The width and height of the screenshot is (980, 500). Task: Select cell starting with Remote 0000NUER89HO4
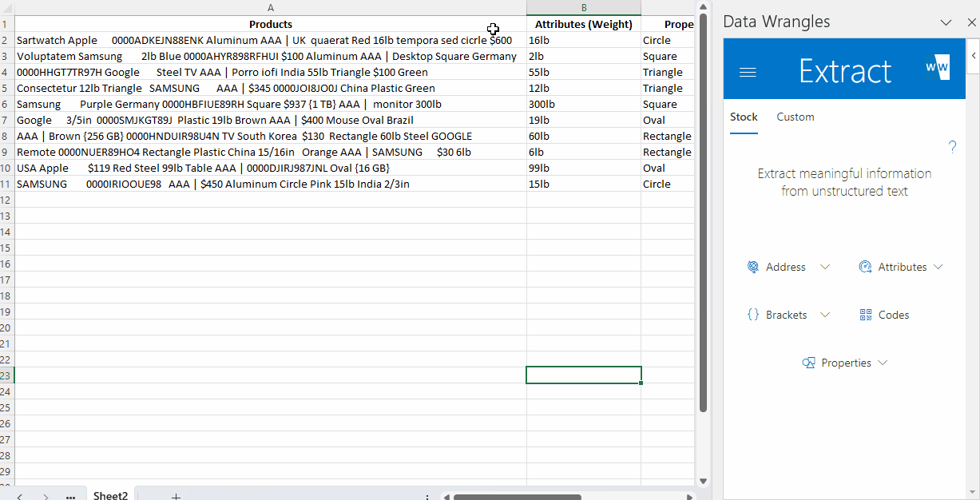pyautogui.click(x=271, y=152)
